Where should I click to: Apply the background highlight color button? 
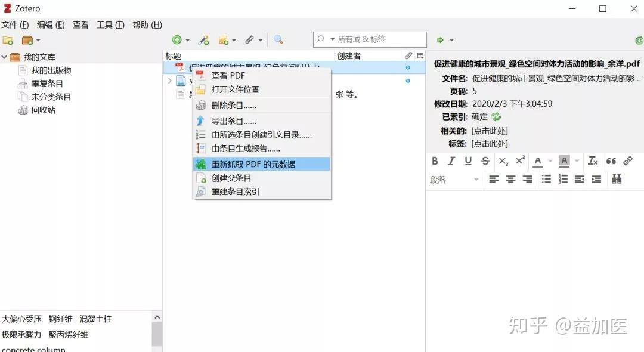click(x=564, y=161)
